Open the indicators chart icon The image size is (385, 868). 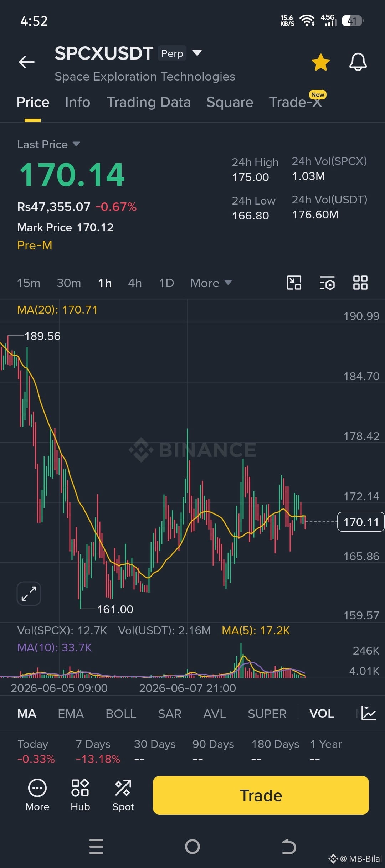coord(369,713)
